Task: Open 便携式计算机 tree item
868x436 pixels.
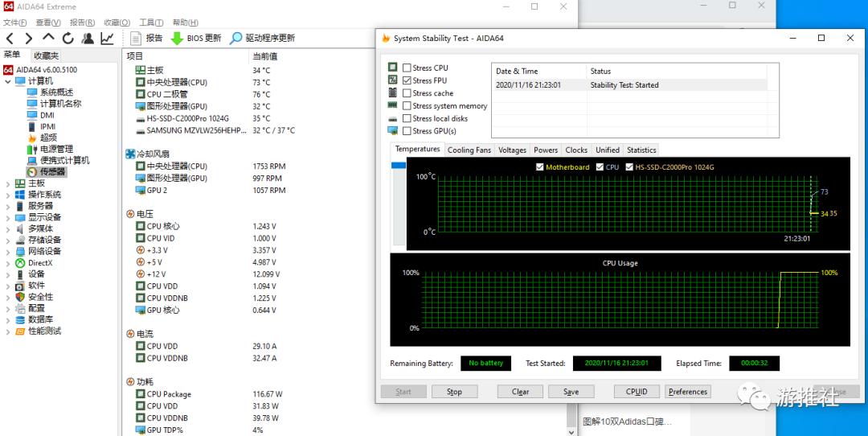Action: click(65, 160)
